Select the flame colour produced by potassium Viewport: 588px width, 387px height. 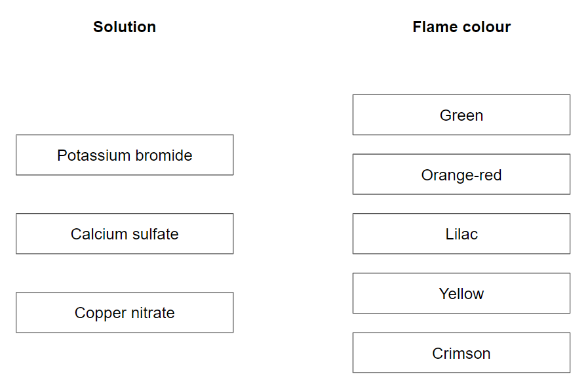(461, 234)
